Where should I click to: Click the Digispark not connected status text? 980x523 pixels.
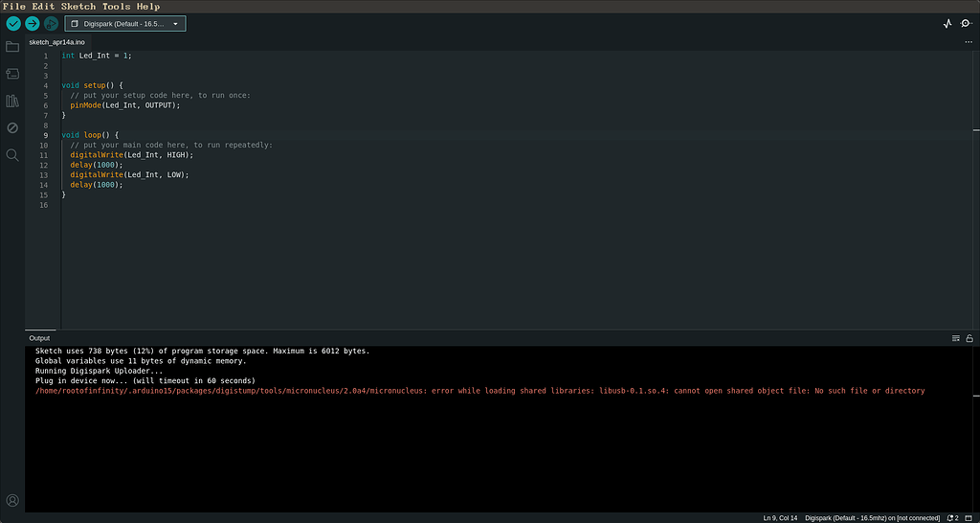coord(870,517)
